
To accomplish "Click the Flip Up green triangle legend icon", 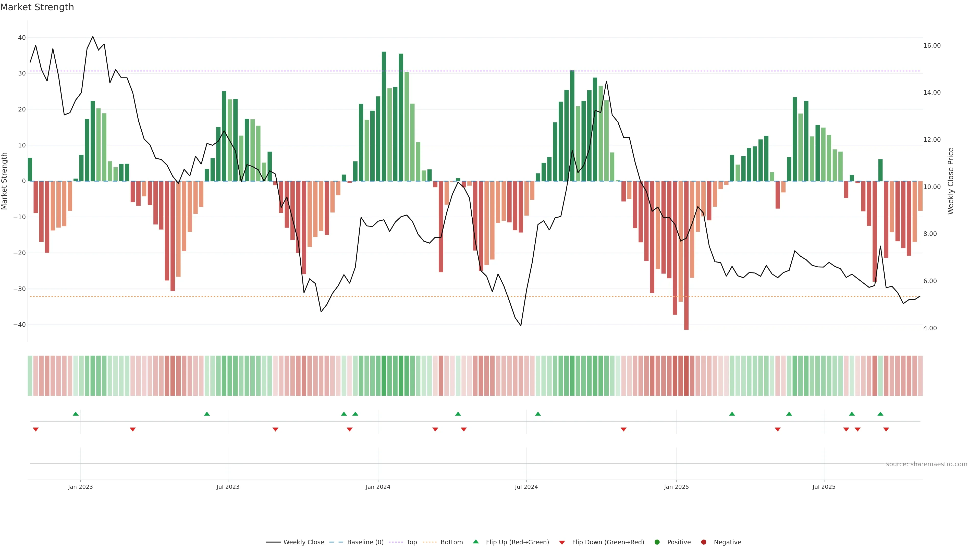I will coord(475,542).
